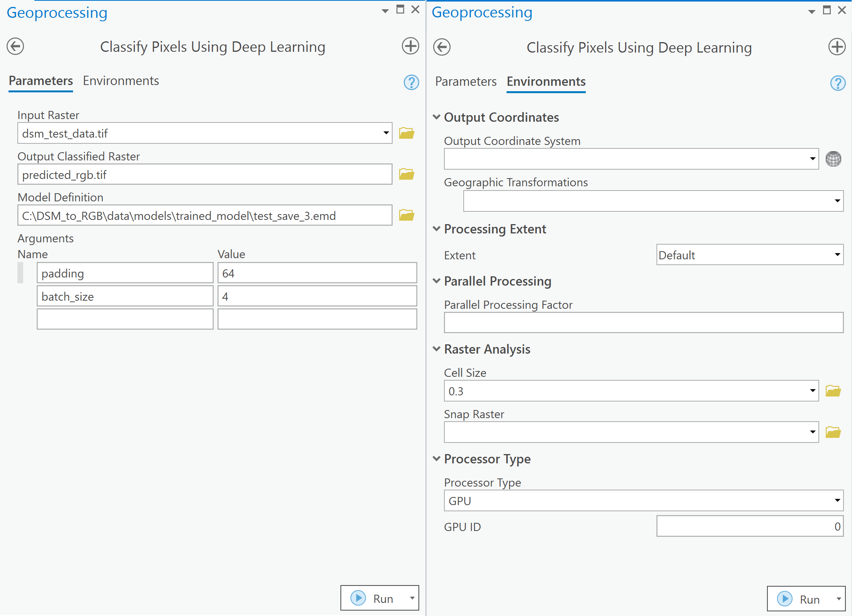Click the help icon in the left pane
Image resolution: width=852 pixels, height=616 pixels.
coord(411,82)
